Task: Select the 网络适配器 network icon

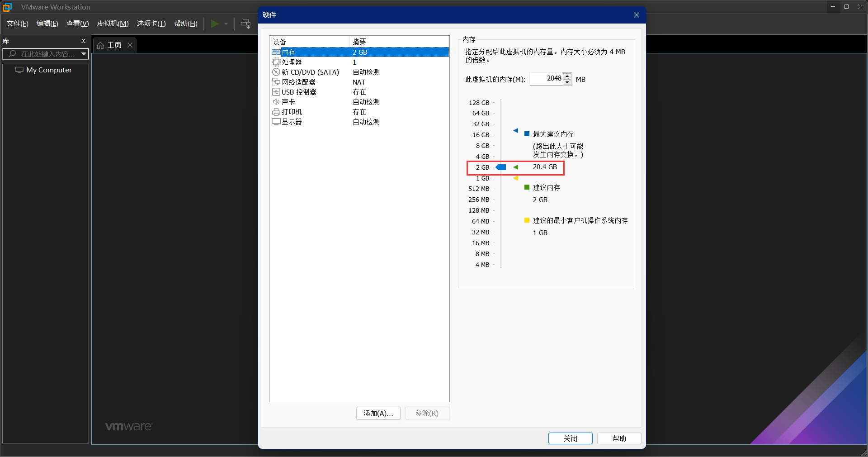Action: (276, 82)
